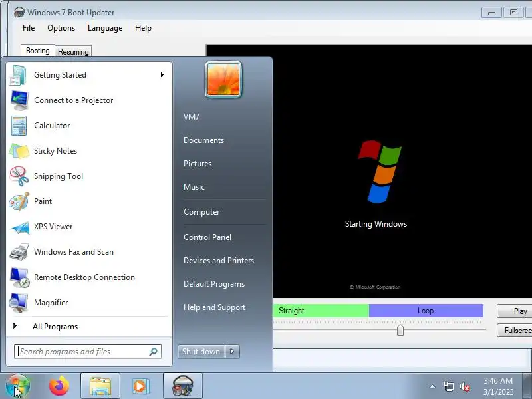Open the Help menu
The width and height of the screenshot is (532, 399).
tap(143, 28)
